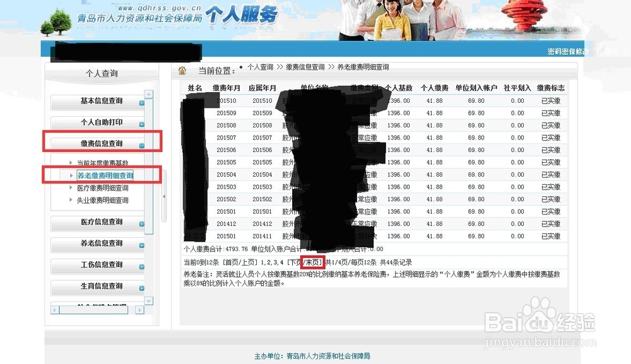Viewport: 631px width, 364px height.
Task: Select 医疗缴费明细查询 in the sidebar tree
Action: (103, 188)
